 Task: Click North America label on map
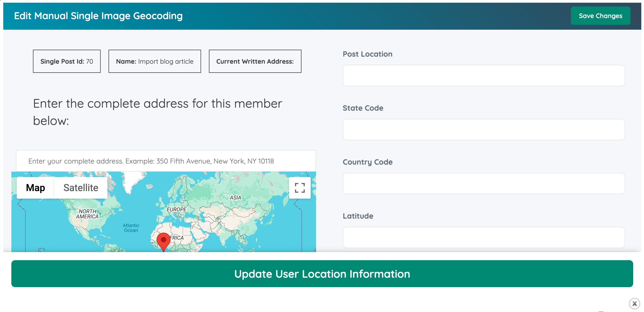pos(87,214)
